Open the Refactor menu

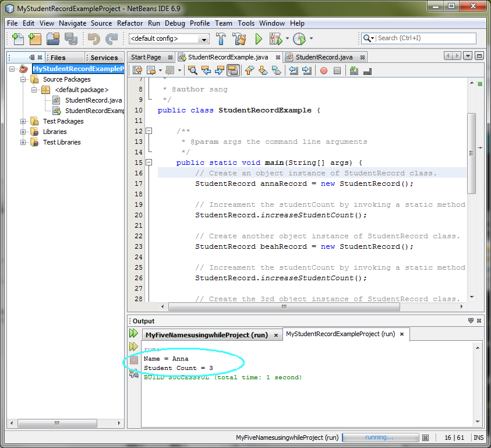(x=130, y=23)
